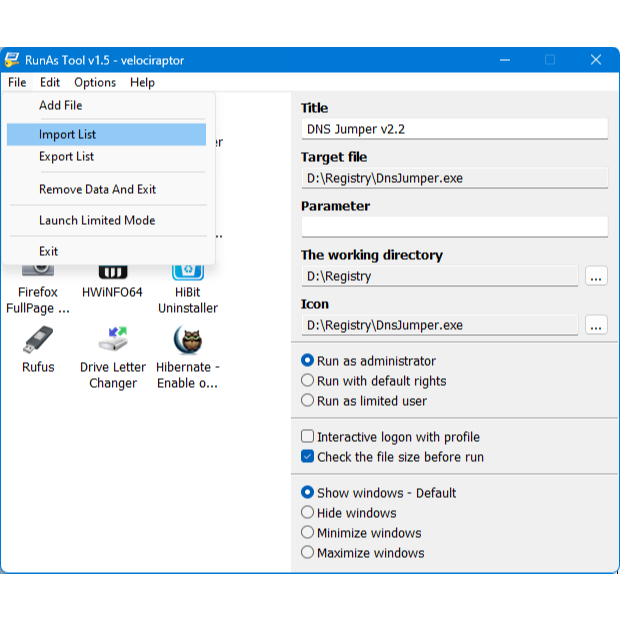
Task: Click the working directory path field
Action: [440, 276]
